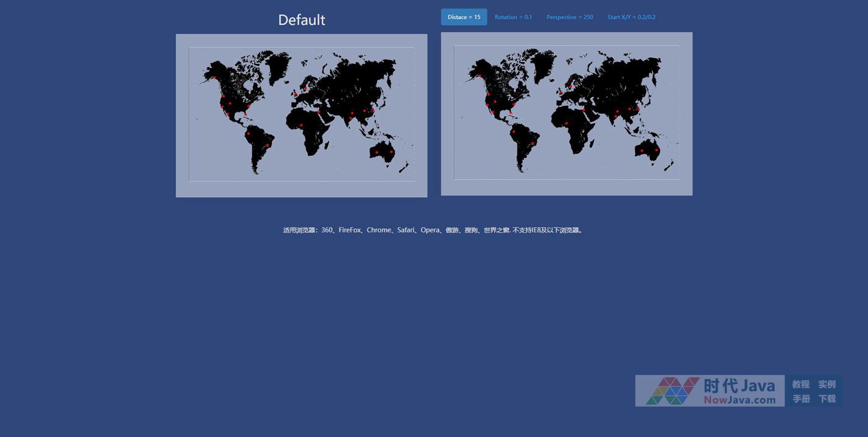Click the NowJava colorful triangle logo

672,391
